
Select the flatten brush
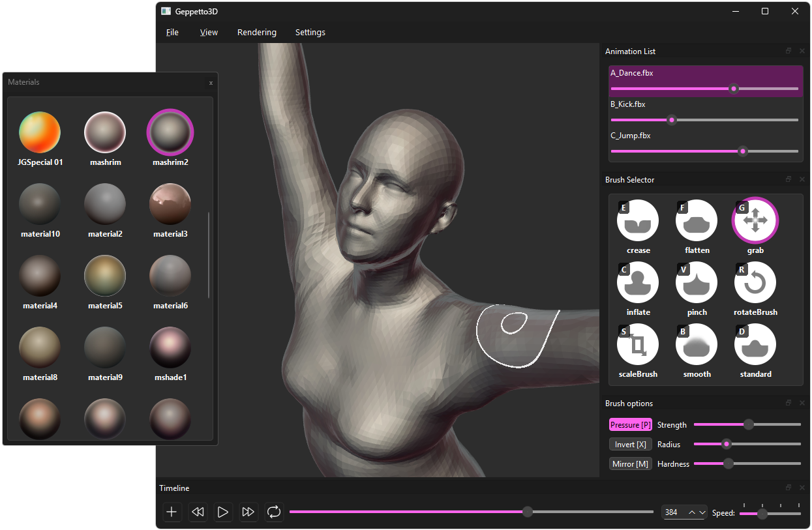pyautogui.click(x=697, y=220)
